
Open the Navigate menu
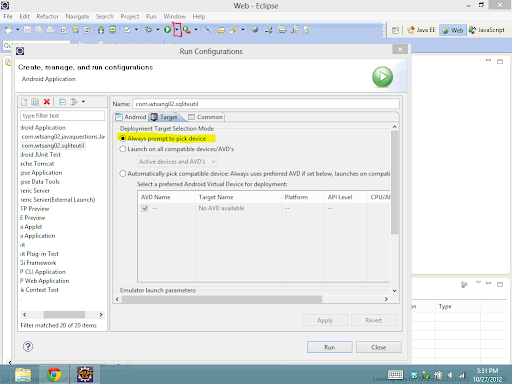point(77,16)
